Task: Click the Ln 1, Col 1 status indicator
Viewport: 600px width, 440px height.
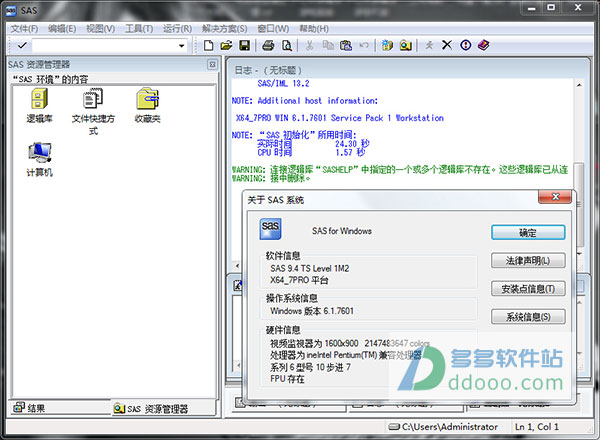Action: pyautogui.click(x=536, y=427)
